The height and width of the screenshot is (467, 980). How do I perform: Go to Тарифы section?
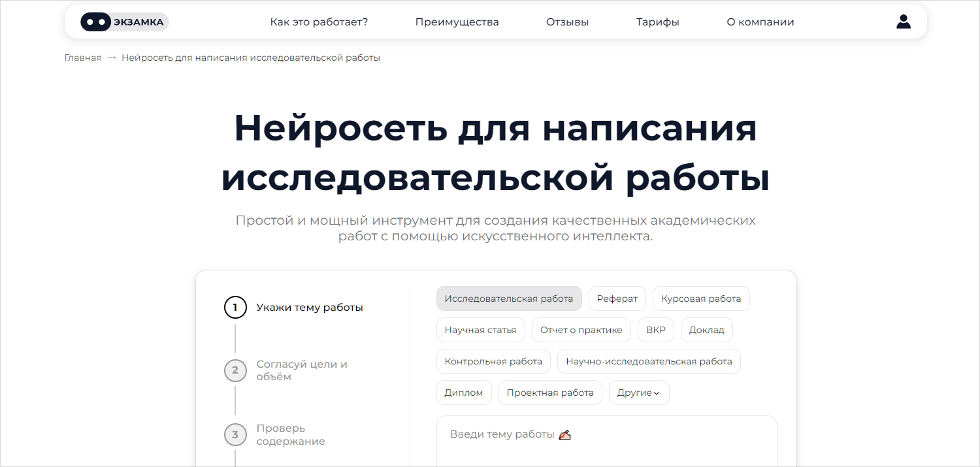tap(657, 22)
